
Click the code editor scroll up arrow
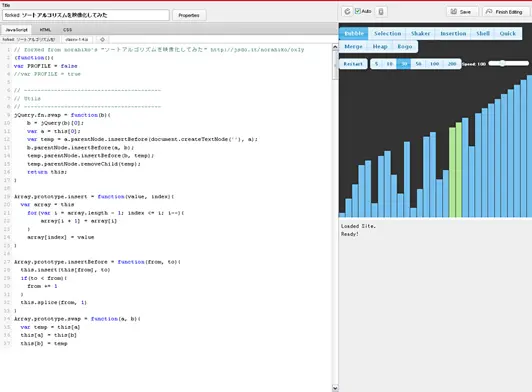click(335, 47)
